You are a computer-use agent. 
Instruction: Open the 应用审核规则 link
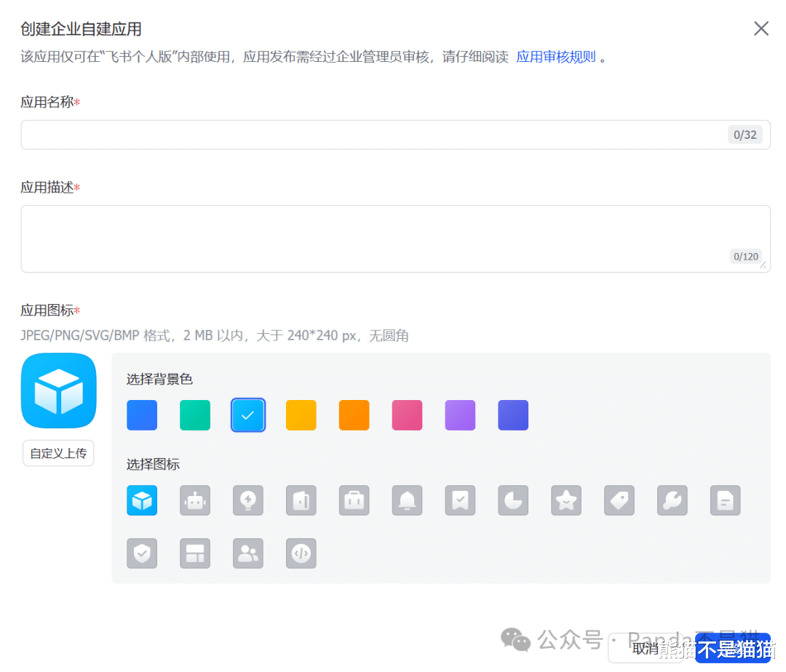pos(556,57)
